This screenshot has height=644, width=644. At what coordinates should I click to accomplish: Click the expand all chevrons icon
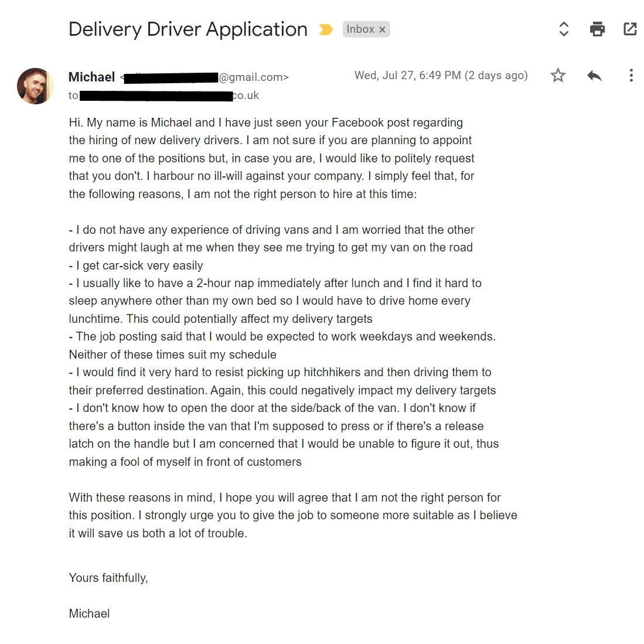tap(564, 29)
